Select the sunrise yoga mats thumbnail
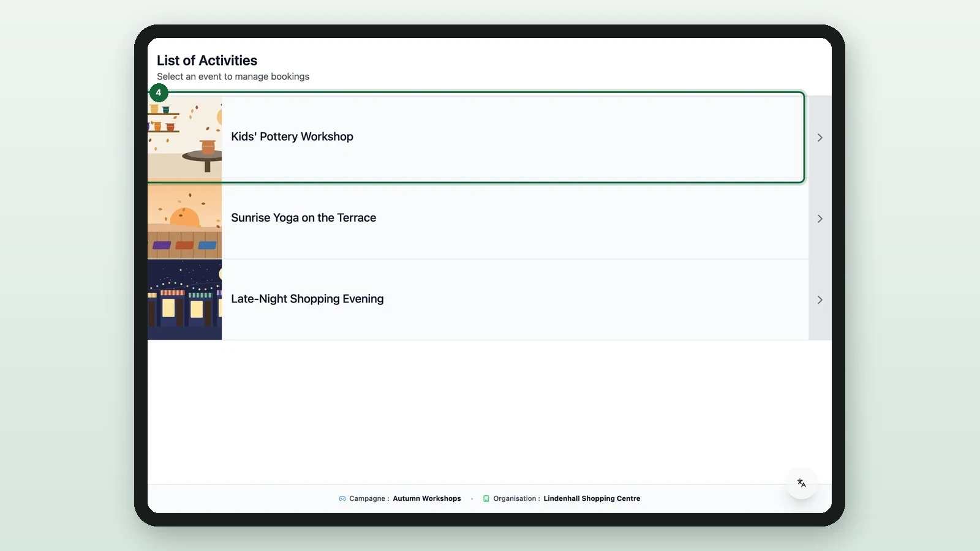This screenshot has width=980, height=551. 184,219
